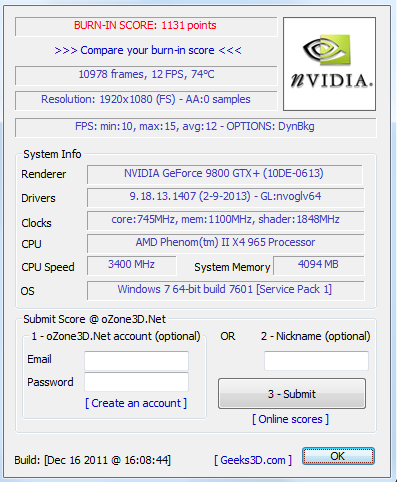Click the NVIDIA GeForce 9800 GTX+ renderer value
397x482 pixels.
click(x=225, y=174)
